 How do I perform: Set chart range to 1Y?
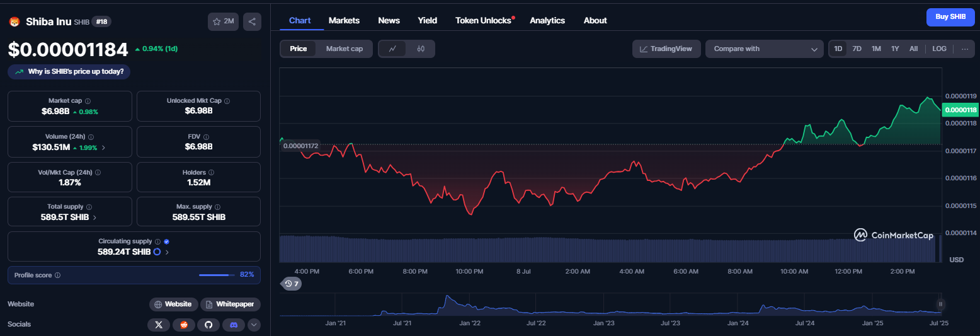tap(895, 49)
